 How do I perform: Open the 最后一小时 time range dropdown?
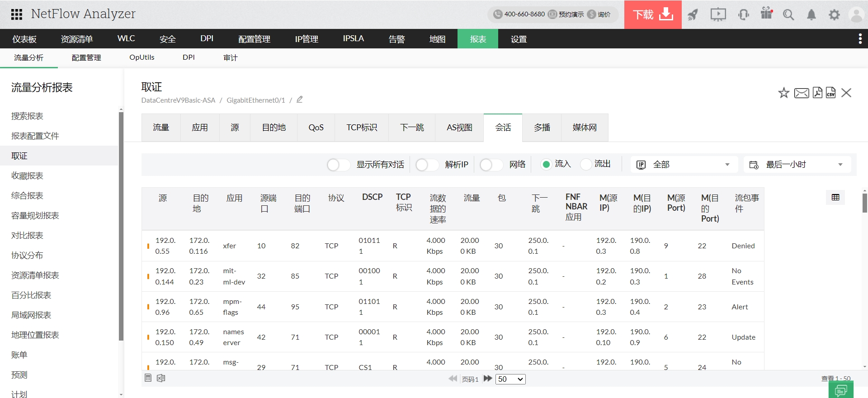pos(797,165)
